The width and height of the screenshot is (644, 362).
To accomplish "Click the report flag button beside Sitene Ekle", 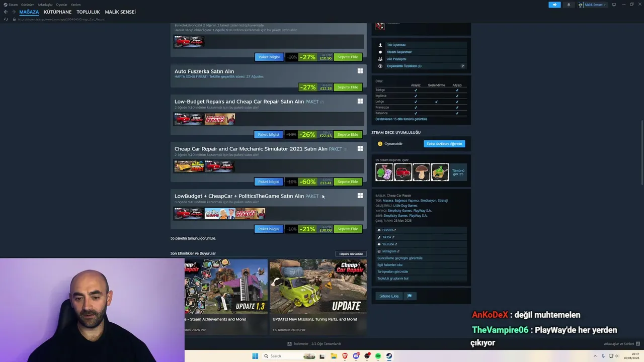I will (x=410, y=296).
